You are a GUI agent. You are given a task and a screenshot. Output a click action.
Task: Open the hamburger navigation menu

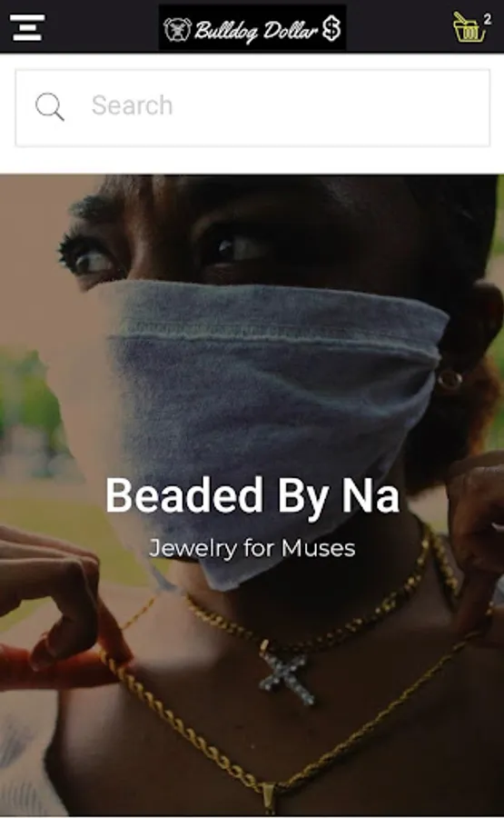(27, 27)
